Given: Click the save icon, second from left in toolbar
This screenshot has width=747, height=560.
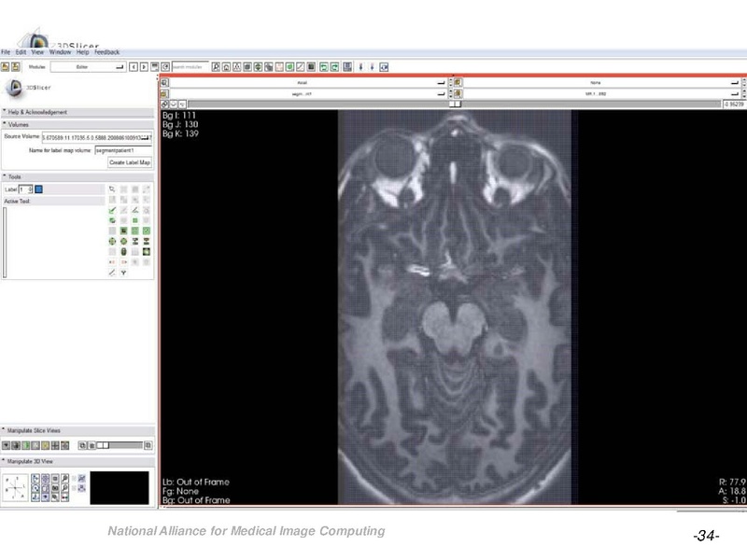Looking at the screenshot, I should pyautogui.click(x=16, y=66).
